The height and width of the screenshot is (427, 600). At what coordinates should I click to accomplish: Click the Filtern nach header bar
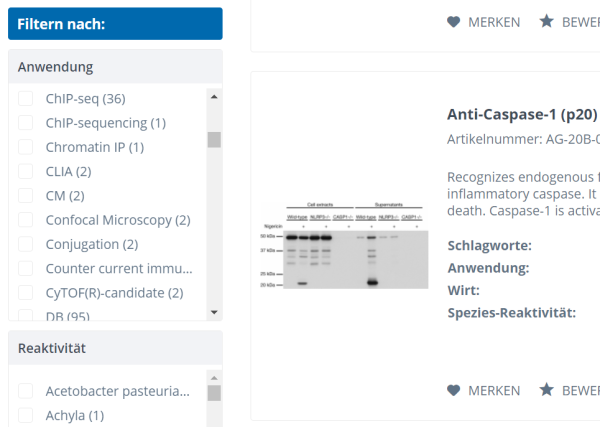[x=115, y=24]
